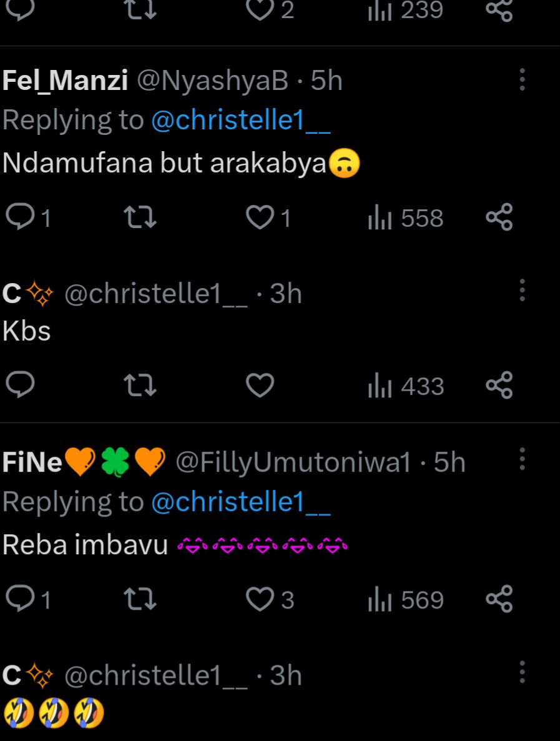Retweet the Reba imbavu tweet
Viewport: 560px width, 741px height.
140,599
